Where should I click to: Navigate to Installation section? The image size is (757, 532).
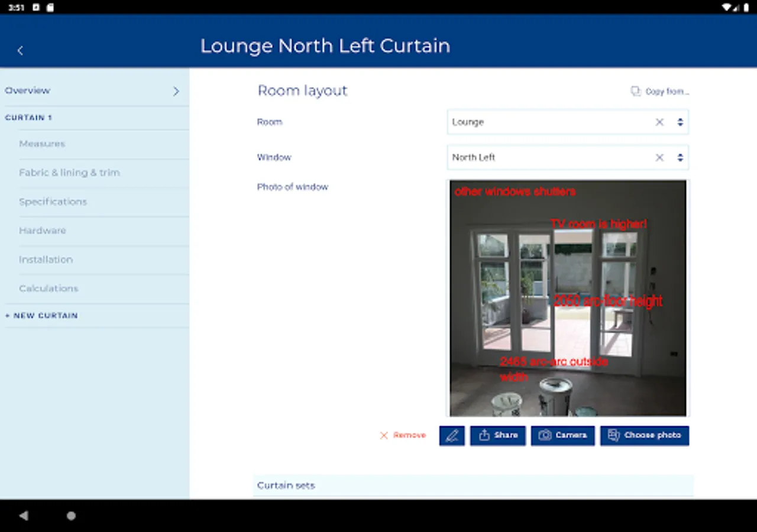click(46, 259)
